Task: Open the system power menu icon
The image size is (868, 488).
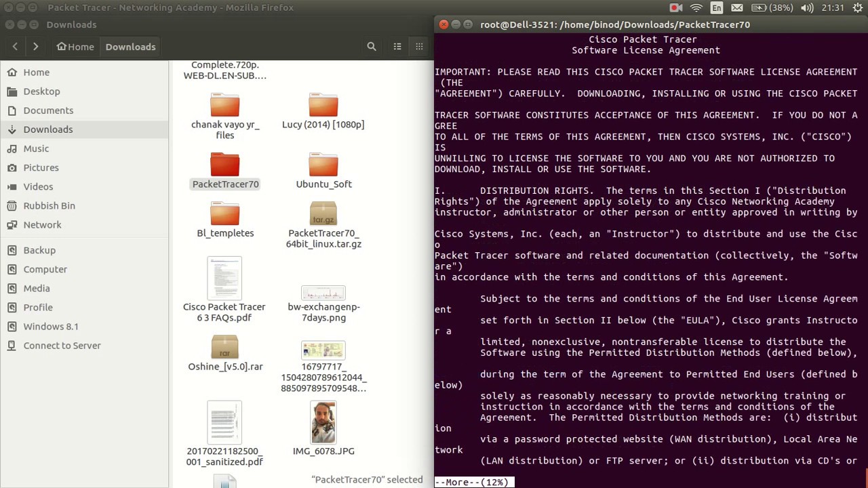Action: [x=856, y=8]
